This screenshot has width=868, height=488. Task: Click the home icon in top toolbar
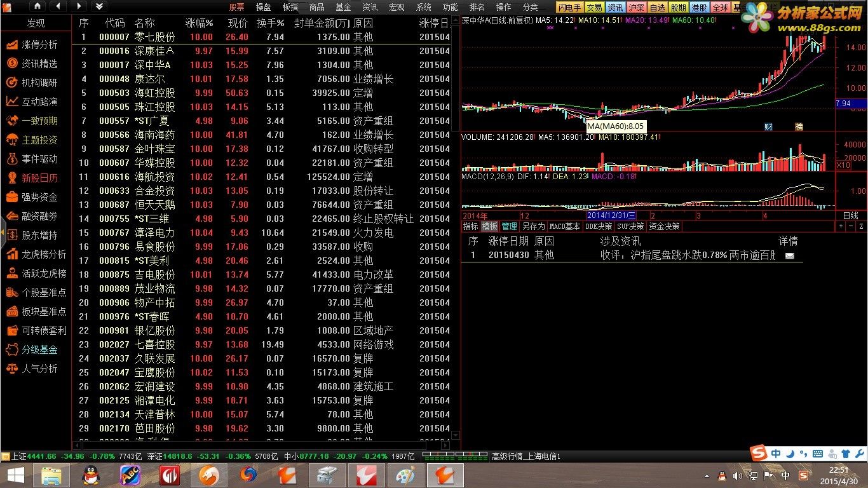coord(37,6)
